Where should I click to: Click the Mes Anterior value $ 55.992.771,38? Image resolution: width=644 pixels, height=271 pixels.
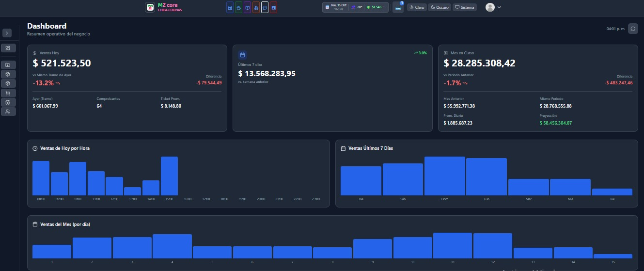coord(459,106)
